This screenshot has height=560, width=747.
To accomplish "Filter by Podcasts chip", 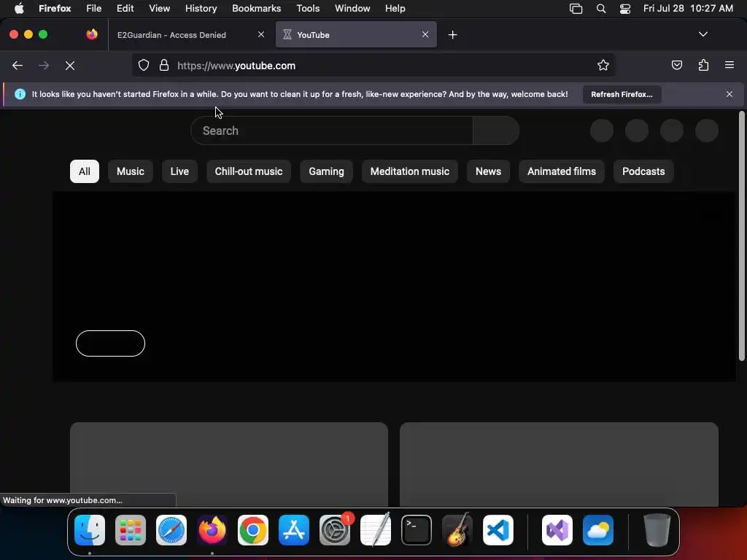I will coord(643,171).
